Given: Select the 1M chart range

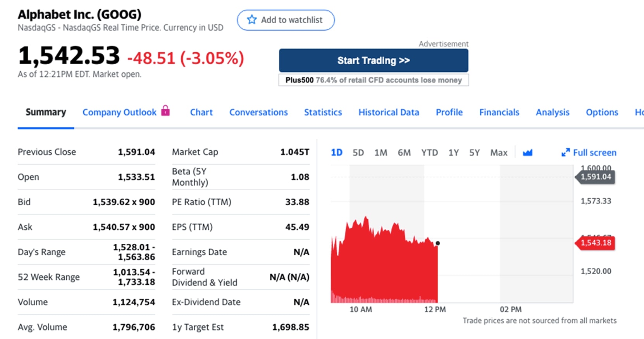Looking at the screenshot, I should 381,153.
